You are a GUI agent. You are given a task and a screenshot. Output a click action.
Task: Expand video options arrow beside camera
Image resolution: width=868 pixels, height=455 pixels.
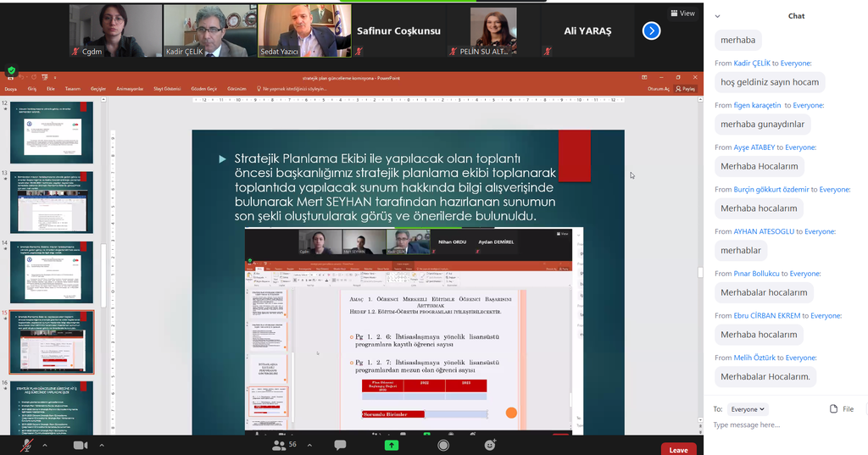pyautogui.click(x=101, y=445)
